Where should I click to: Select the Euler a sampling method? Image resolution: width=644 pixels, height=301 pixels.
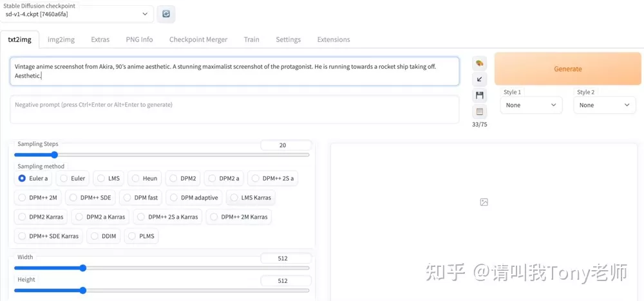tap(33, 178)
